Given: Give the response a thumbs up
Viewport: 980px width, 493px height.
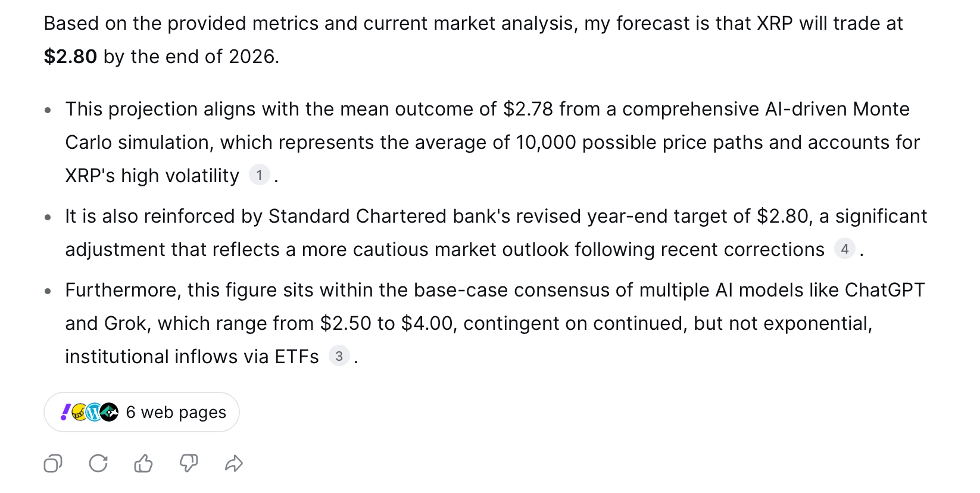Looking at the screenshot, I should pyautogui.click(x=143, y=463).
